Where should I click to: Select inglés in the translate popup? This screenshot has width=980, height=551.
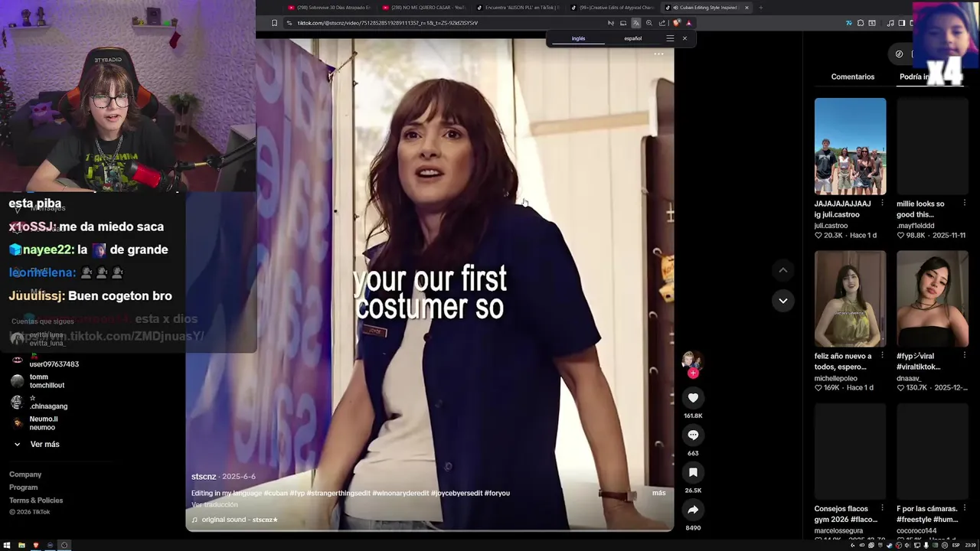coord(578,38)
